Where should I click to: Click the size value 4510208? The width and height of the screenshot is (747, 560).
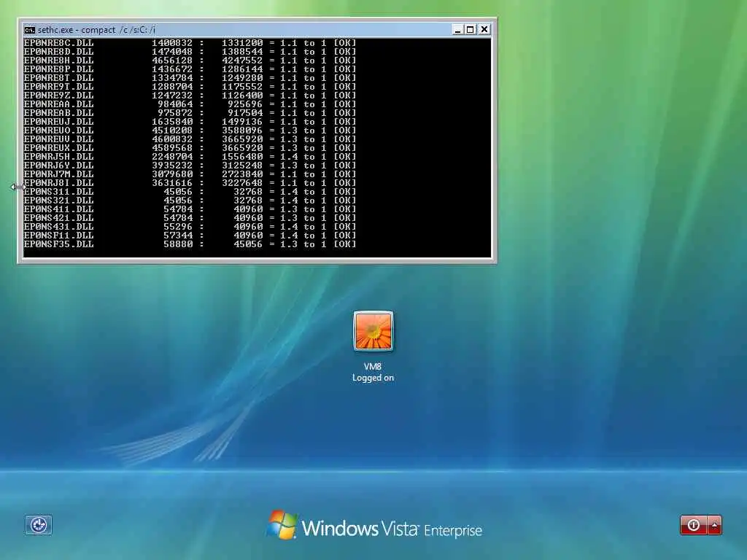click(172, 130)
